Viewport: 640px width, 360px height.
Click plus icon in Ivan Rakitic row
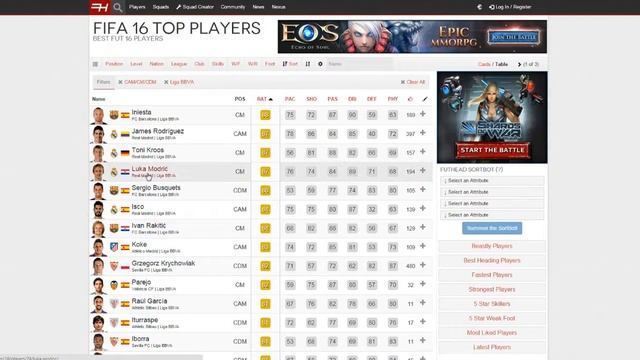423,227
